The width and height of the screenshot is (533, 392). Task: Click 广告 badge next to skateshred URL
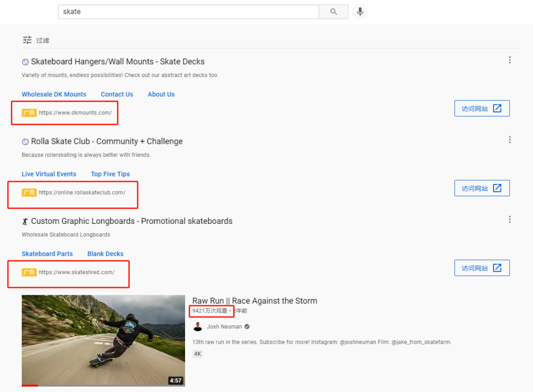point(29,272)
